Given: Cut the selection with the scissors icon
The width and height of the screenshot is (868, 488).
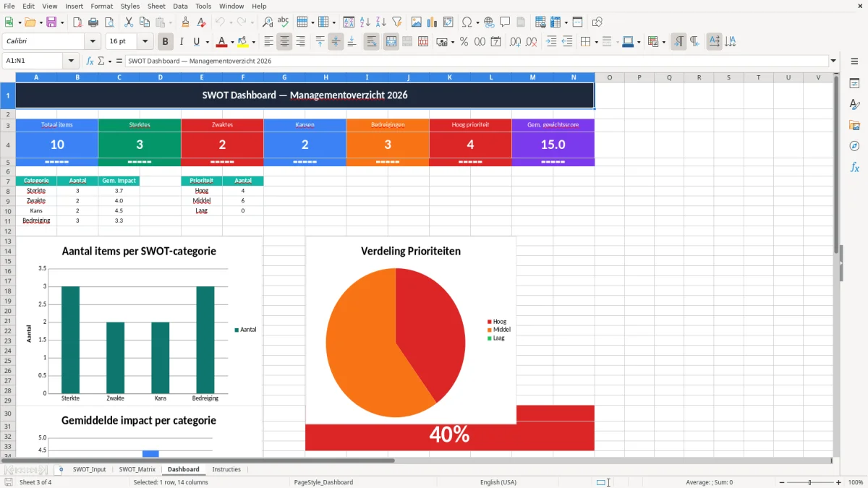Looking at the screenshot, I should (129, 22).
